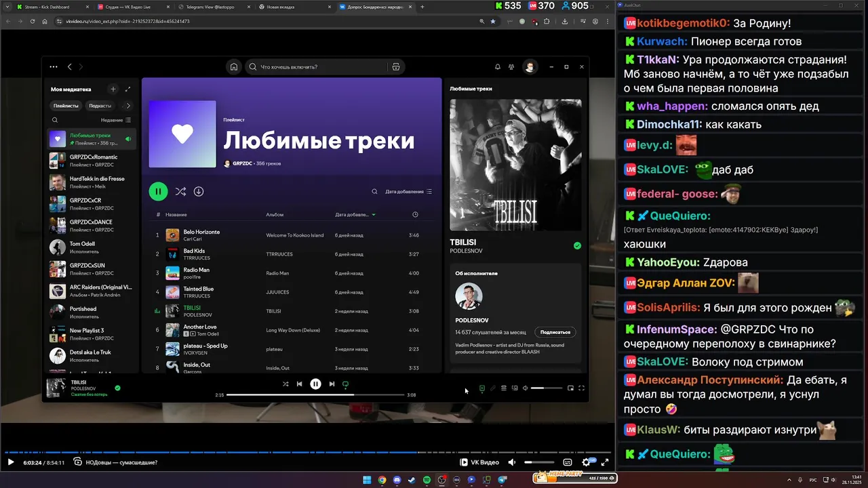Toggle VK video subtitles

pos(568,462)
